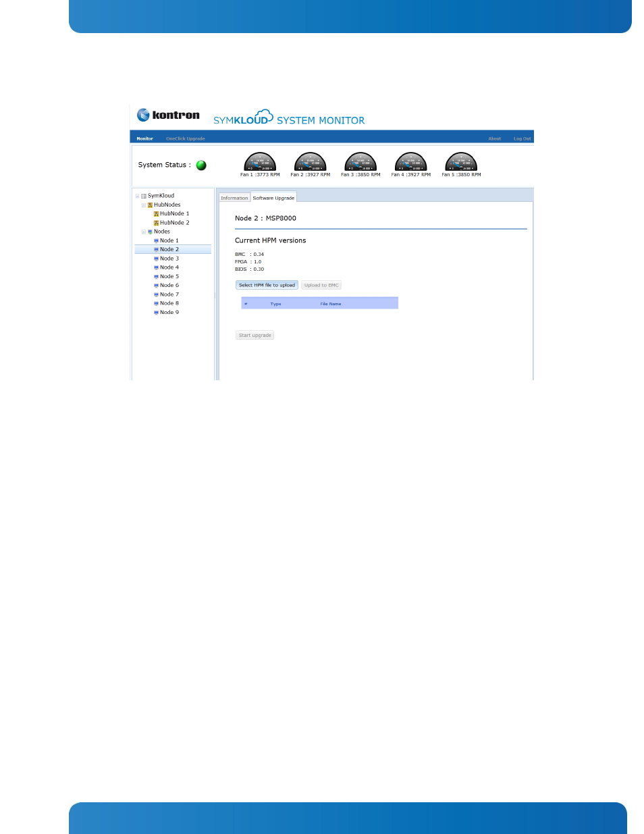Click the Start upgrade button

click(254, 335)
